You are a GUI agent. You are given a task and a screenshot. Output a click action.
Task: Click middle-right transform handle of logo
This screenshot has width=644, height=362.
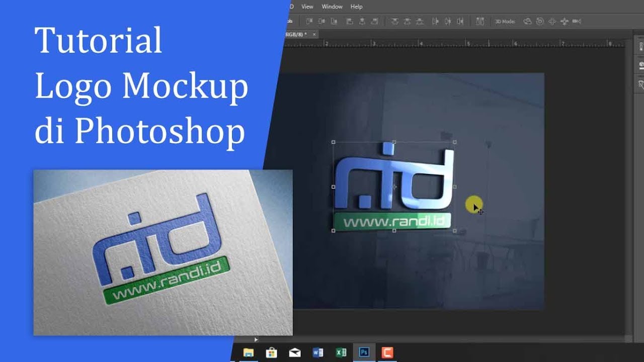(455, 187)
